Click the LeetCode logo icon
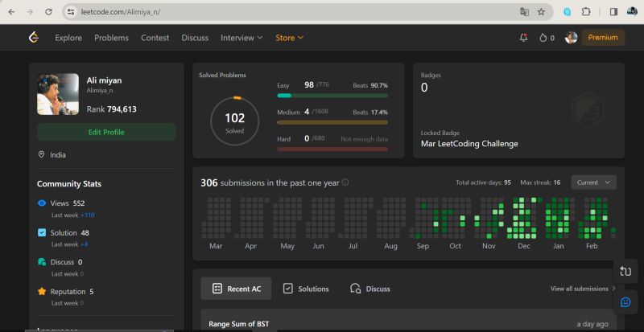Viewport: 644px width, 332px height. click(33, 38)
